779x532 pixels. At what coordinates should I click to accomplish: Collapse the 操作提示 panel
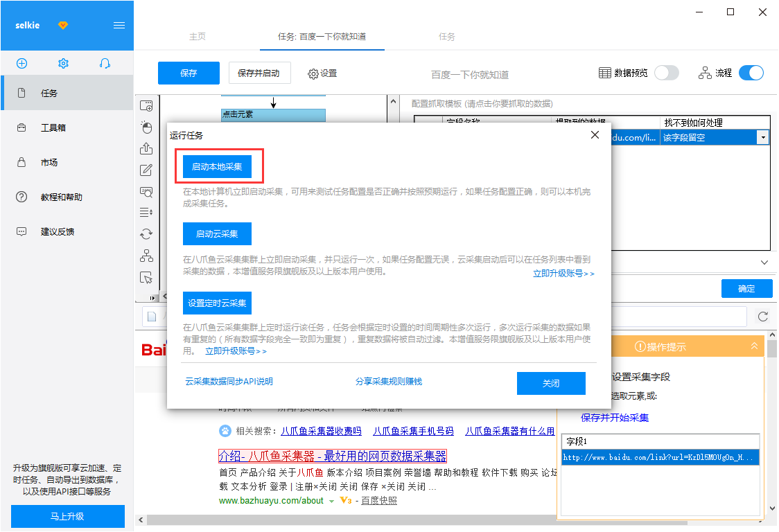pyautogui.click(x=754, y=346)
